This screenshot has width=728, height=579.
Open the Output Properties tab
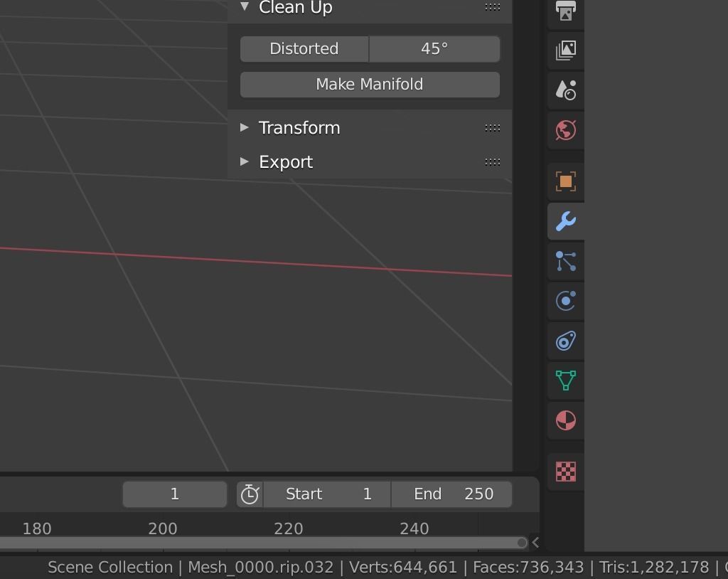565,13
